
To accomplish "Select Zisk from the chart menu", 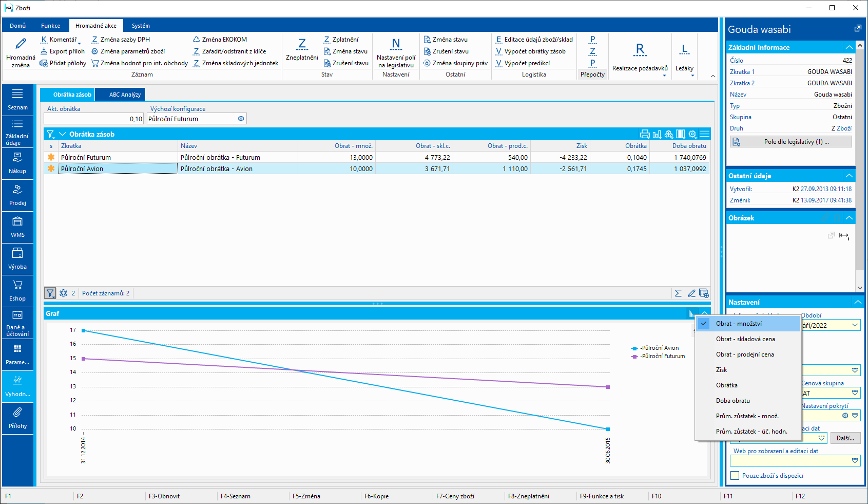I will coord(721,370).
